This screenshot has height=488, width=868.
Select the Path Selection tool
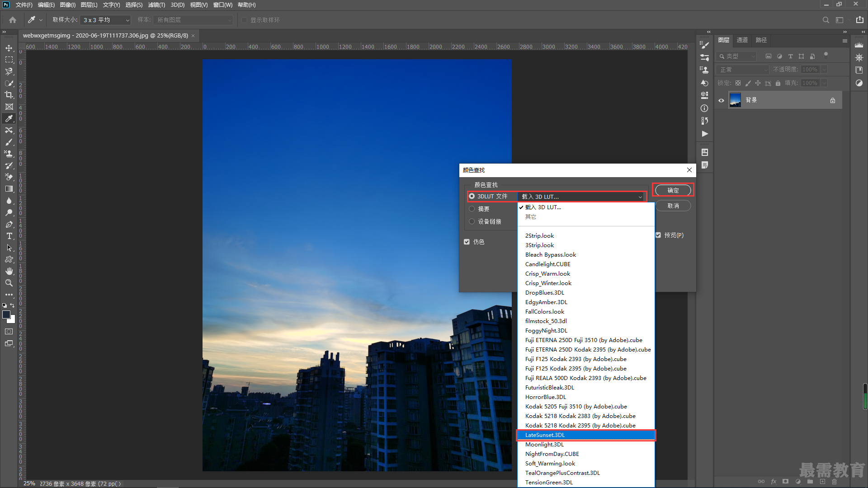[9, 248]
